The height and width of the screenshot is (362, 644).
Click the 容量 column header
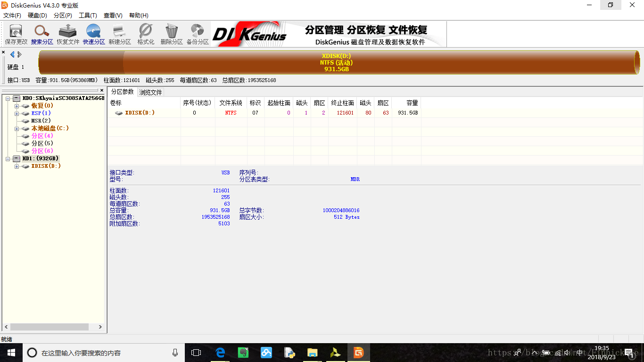(406, 103)
